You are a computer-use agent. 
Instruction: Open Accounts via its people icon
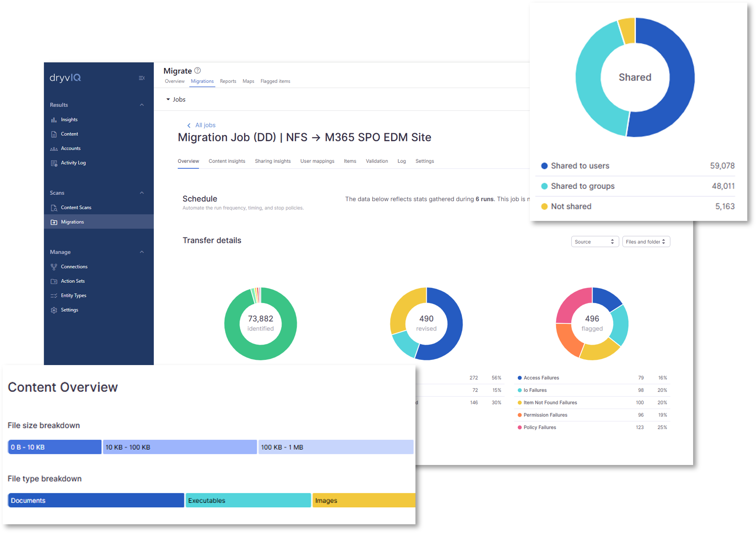coord(54,149)
